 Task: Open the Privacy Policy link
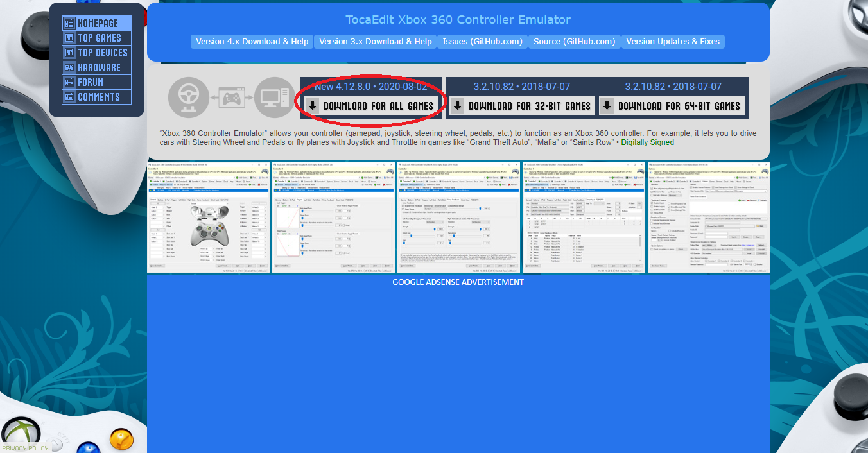coord(25,448)
